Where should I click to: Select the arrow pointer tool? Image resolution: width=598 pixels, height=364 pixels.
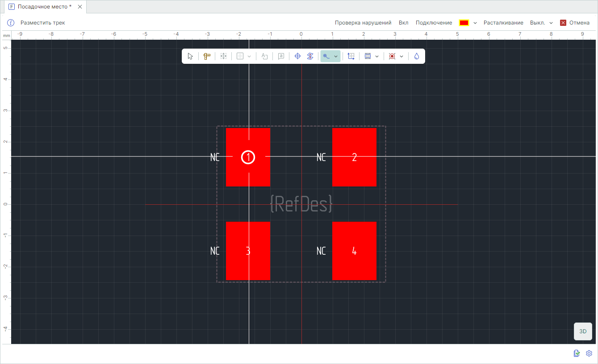[190, 56]
